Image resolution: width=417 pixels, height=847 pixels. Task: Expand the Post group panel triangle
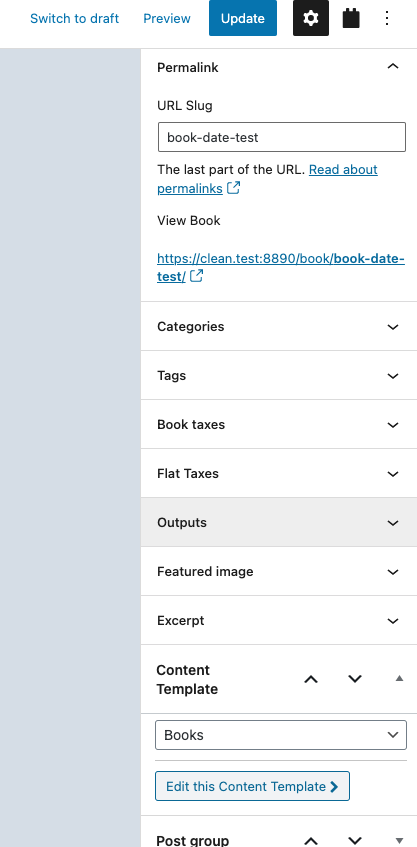pos(399,840)
